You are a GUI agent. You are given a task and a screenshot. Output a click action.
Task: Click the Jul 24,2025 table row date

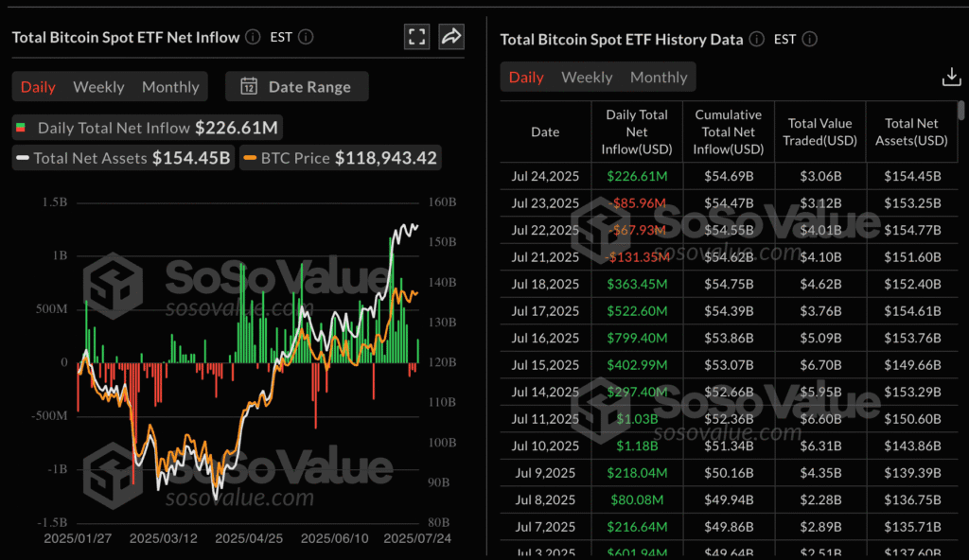545,176
